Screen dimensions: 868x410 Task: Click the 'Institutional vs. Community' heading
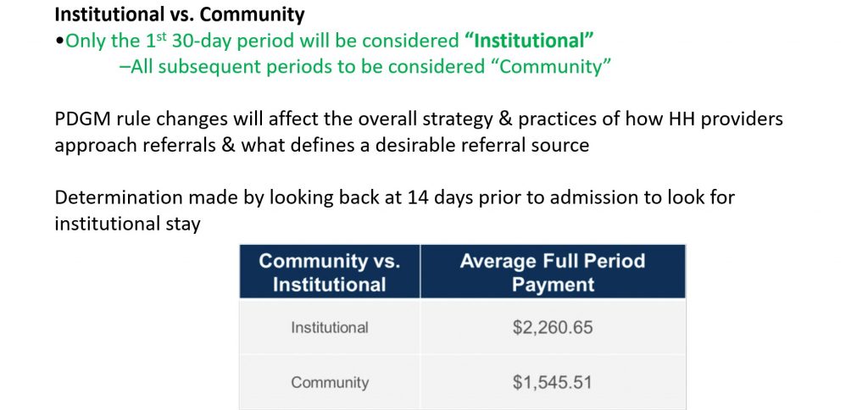pos(180,14)
